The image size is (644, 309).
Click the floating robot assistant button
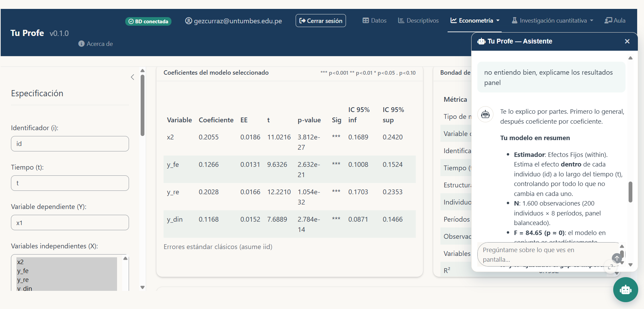tap(626, 290)
